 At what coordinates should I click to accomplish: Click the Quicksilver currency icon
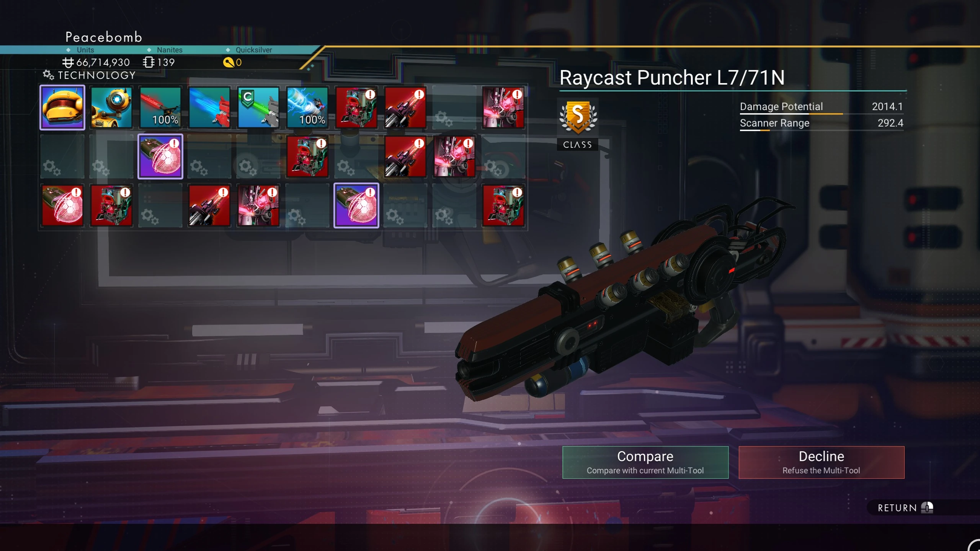pyautogui.click(x=229, y=62)
